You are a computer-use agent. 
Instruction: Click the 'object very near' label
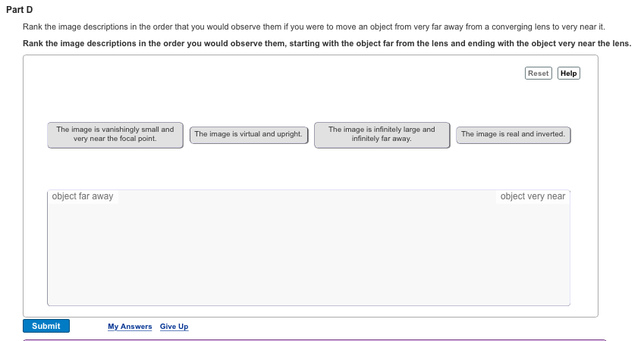point(532,196)
